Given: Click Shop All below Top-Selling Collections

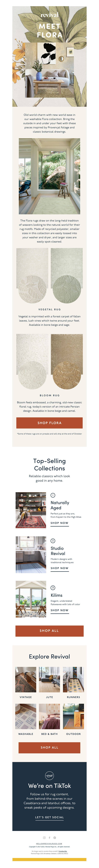Looking at the screenshot, I should [x=49, y=631].
